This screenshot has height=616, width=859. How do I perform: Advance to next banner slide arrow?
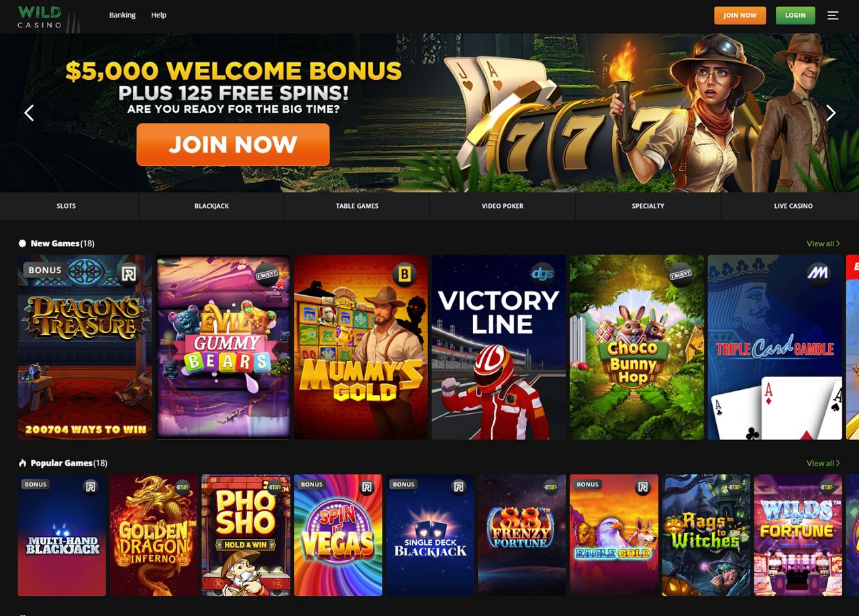(831, 113)
